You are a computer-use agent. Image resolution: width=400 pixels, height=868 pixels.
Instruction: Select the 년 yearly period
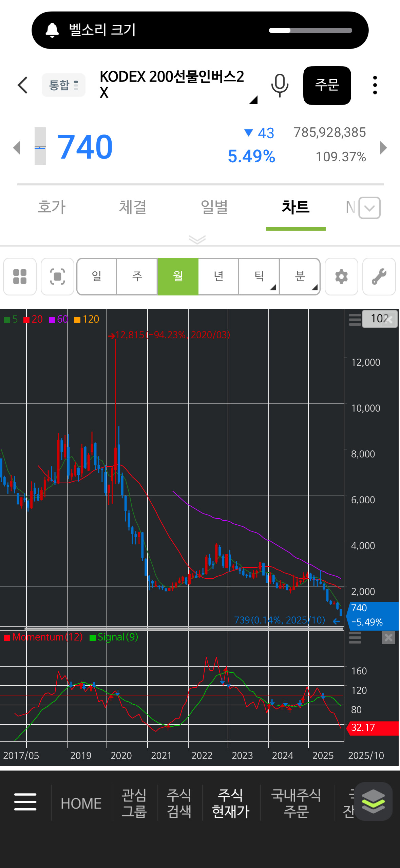coord(218,276)
